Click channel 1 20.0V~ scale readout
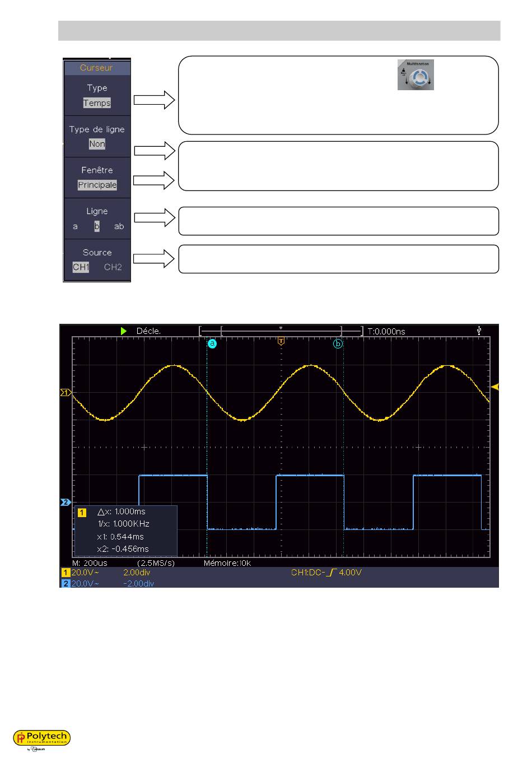Screen dimensions: 532x758 click(x=86, y=573)
